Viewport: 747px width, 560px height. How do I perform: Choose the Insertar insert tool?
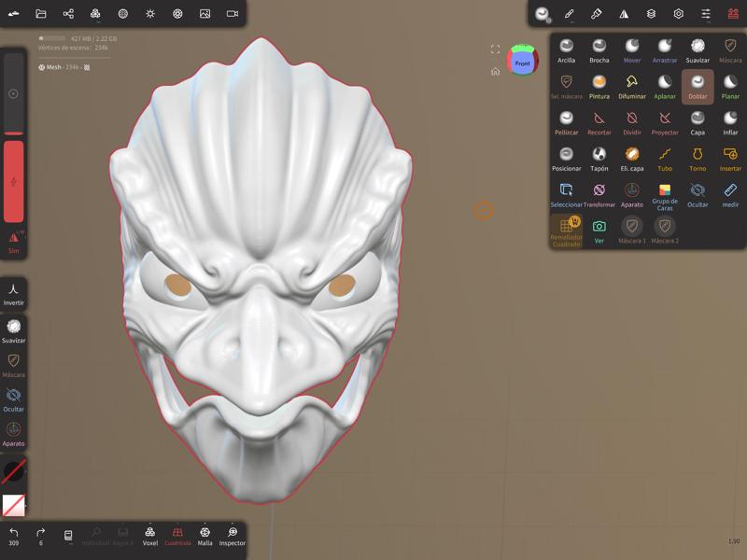[730, 160]
